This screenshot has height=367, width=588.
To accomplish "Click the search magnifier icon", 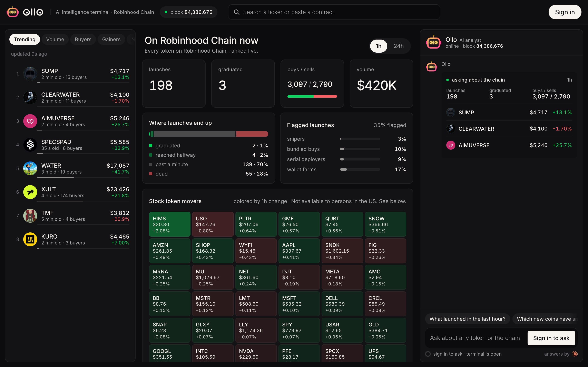I will [x=236, y=12].
